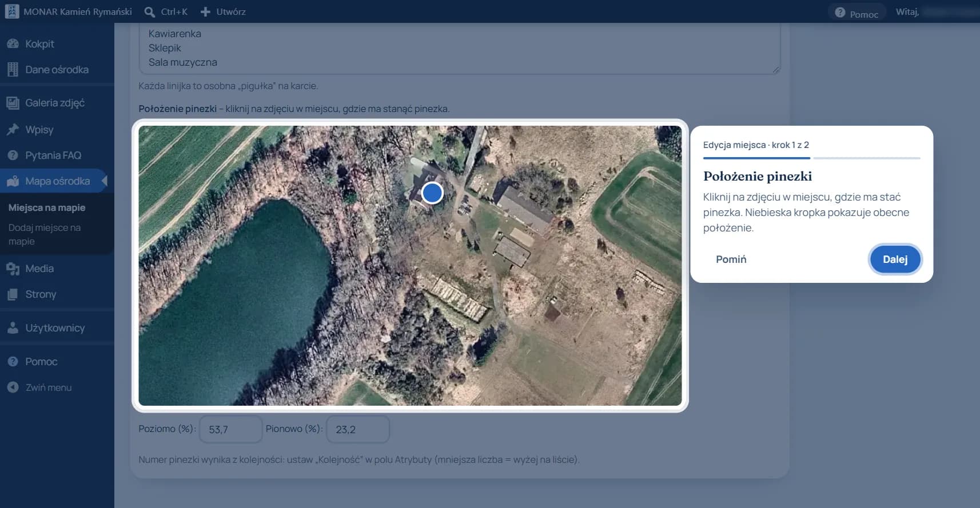The image size is (980, 508).
Task: Click the Wpisy pin icon
Action: 13,130
